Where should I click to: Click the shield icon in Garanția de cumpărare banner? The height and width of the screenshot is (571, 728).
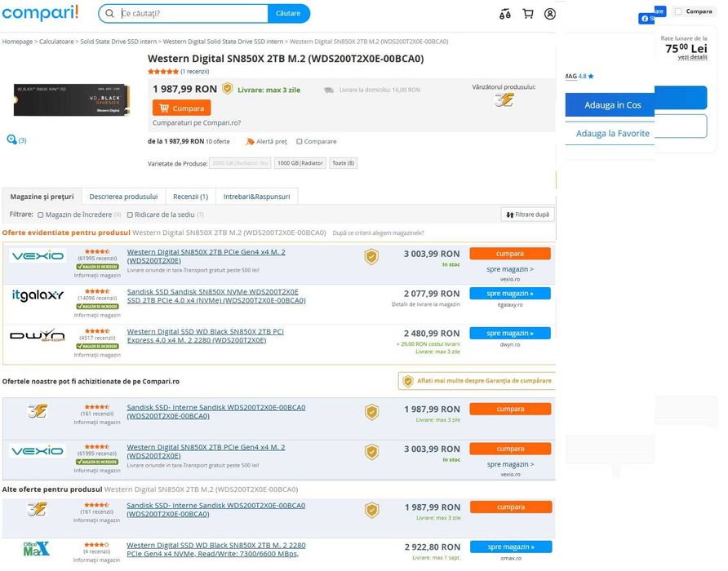407,381
